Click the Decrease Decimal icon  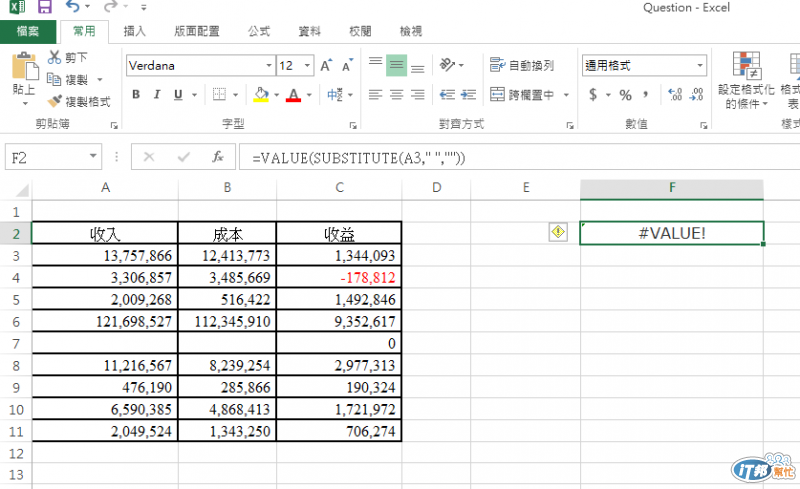click(x=696, y=94)
